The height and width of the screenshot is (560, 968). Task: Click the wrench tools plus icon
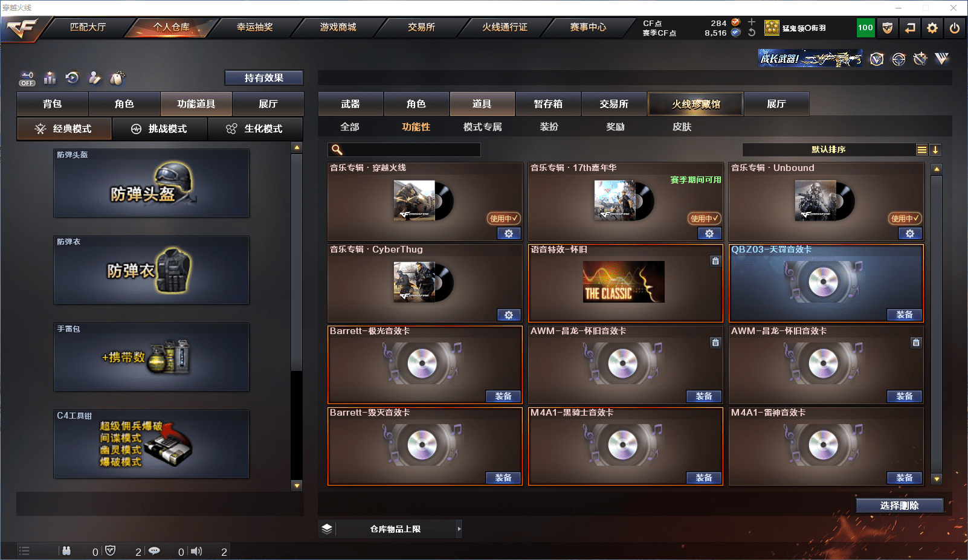pyautogui.click(x=920, y=59)
